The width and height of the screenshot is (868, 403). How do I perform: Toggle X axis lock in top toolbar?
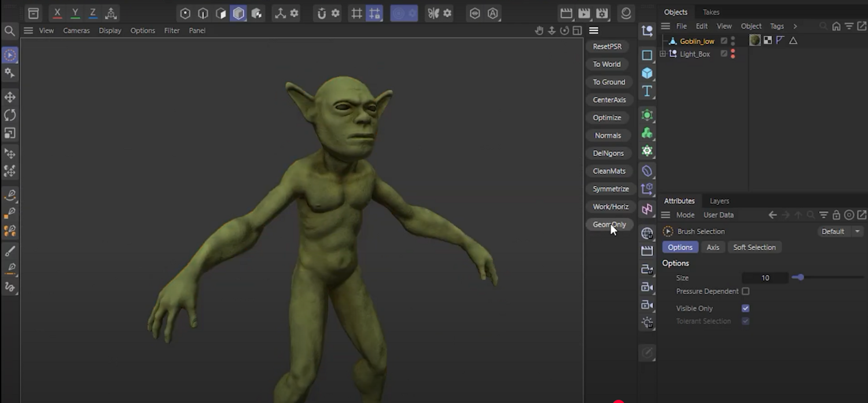(x=57, y=13)
